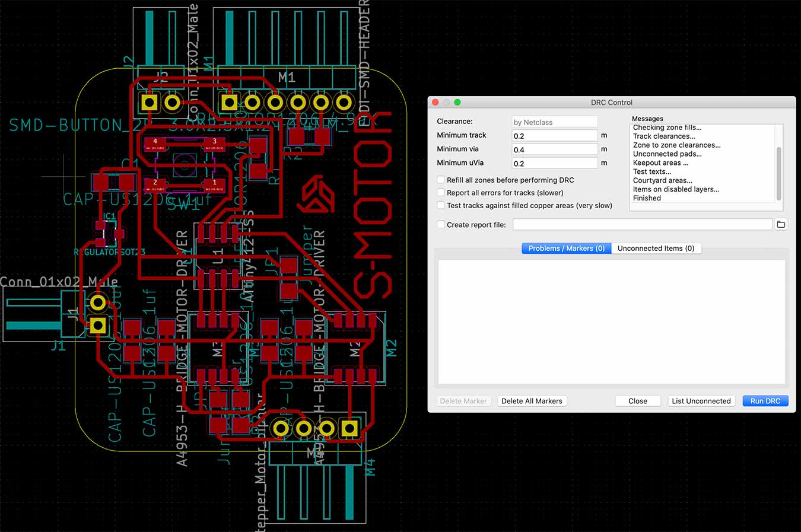The height and width of the screenshot is (532, 801).
Task: Enable Test tracks against filled copper areas
Action: point(441,205)
